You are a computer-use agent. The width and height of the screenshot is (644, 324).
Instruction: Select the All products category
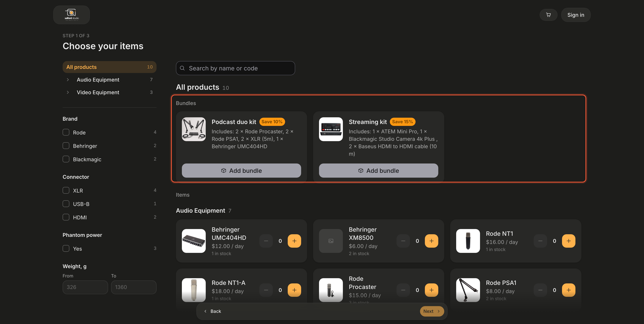(110, 67)
